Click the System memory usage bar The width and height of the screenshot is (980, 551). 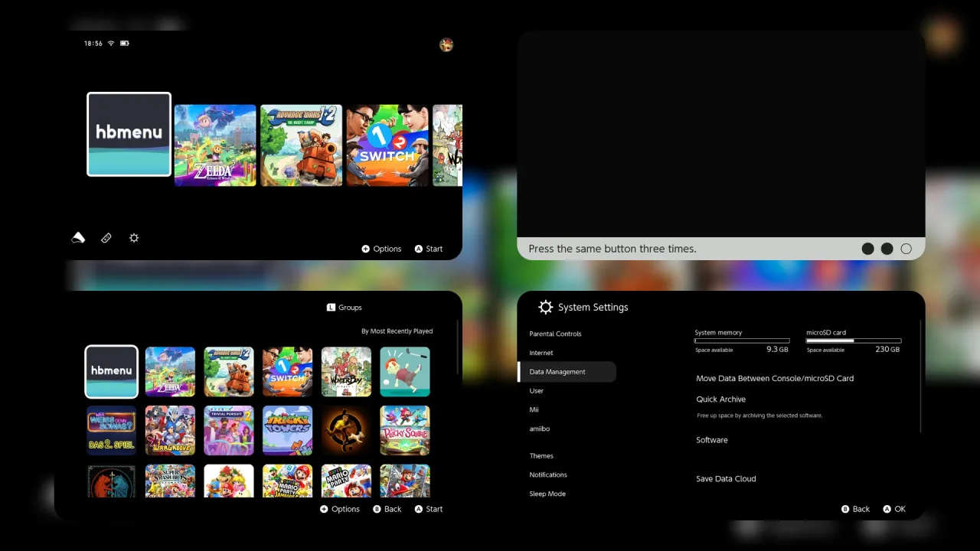pos(742,340)
